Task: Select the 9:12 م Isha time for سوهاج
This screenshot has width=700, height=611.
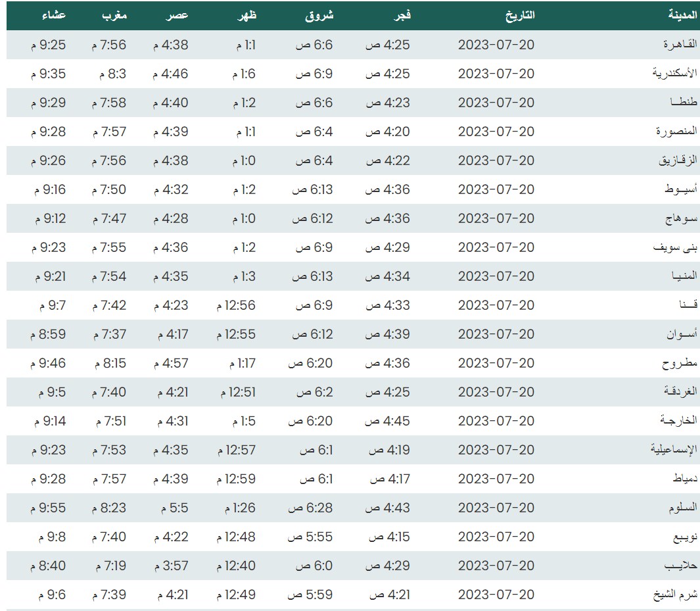Action: 49,218
